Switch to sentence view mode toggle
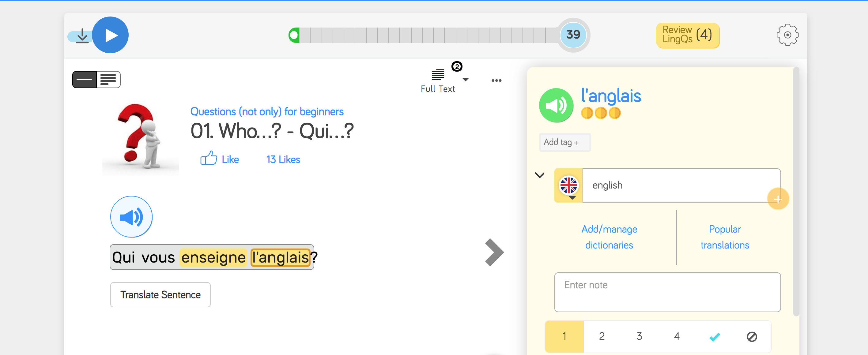 pyautogui.click(x=85, y=80)
